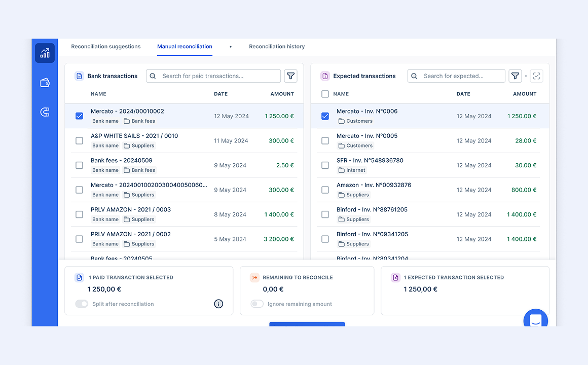Viewport: 588px width, 365px height.
Task: Click the Expected transactions filter icon
Action: pyautogui.click(x=515, y=76)
